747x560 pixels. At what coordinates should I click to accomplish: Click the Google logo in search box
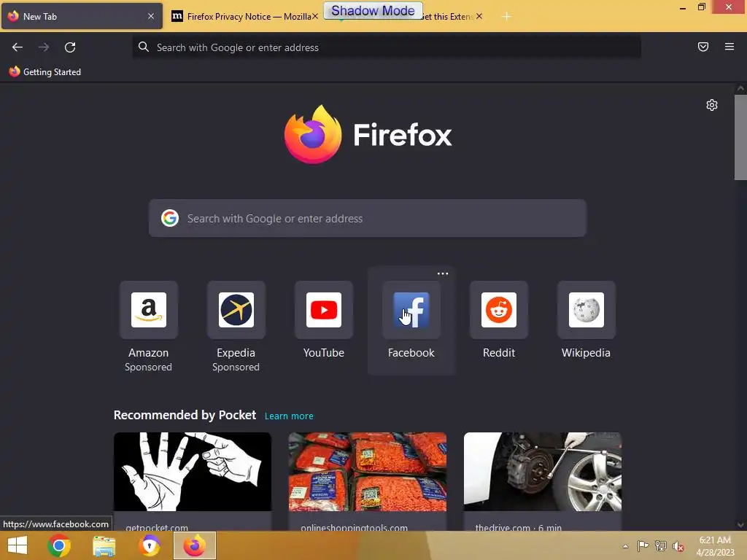pos(169,218)
